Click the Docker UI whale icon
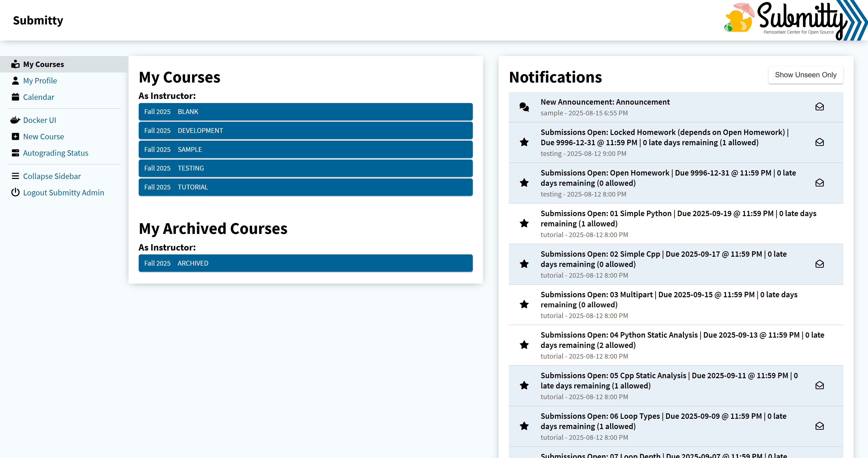The width and height of the screenshot is (868, 458). click(15, 120)
